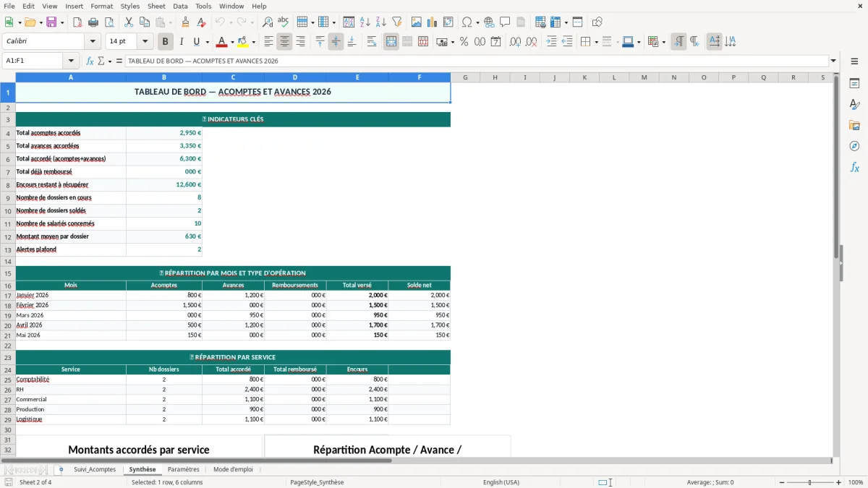The width and height of the screenshot is (868, 488).
Task: Expand the formula bar
Action: click(x=833, y=61)
